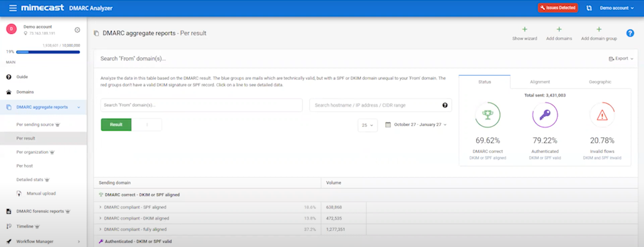Image resolution: width=644 pixels, height=247 pixels.
Task: Click the Volume column header
Action: [x=334, y=183]
